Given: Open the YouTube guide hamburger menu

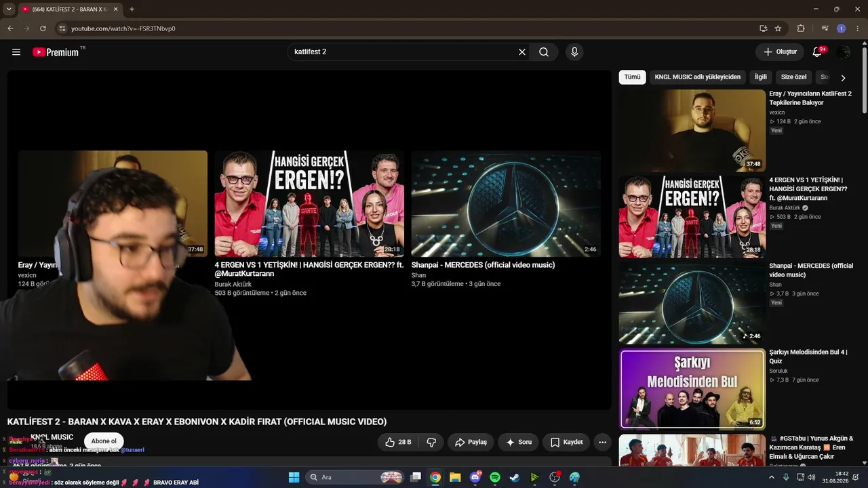Looking at the screenshot, I should 16,52.
